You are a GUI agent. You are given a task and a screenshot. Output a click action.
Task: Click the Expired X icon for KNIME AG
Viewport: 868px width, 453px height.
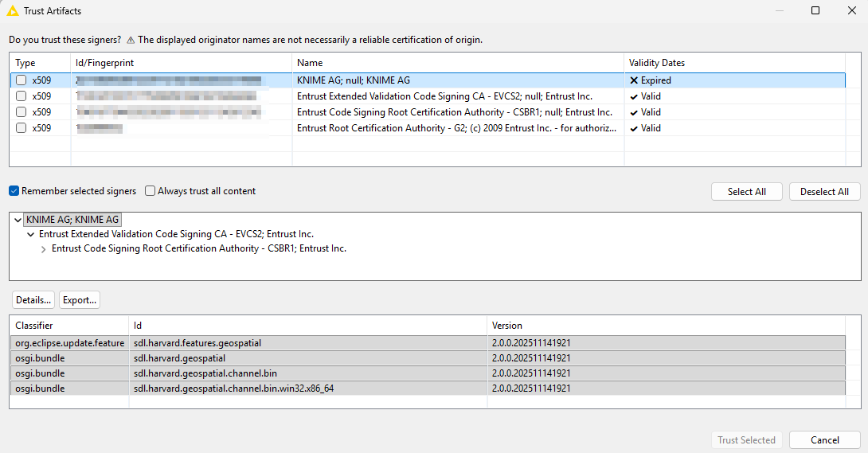click(634, 80)
